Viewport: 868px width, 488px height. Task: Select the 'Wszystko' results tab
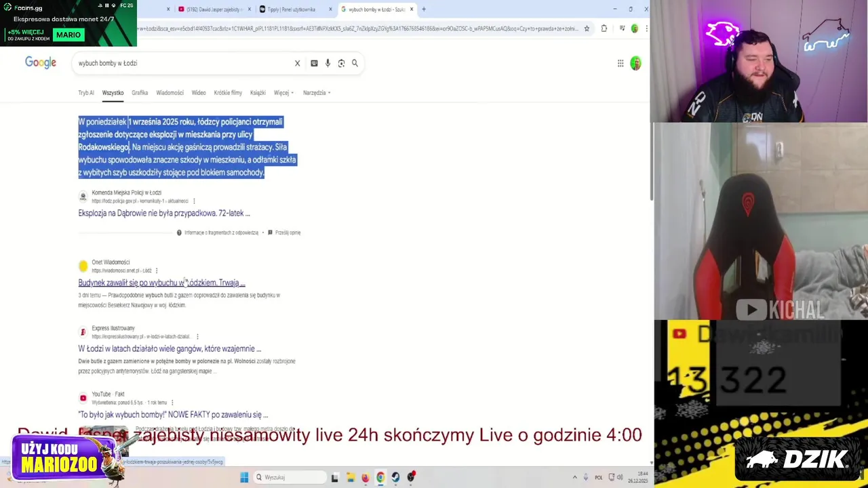(x=113, y=93)
